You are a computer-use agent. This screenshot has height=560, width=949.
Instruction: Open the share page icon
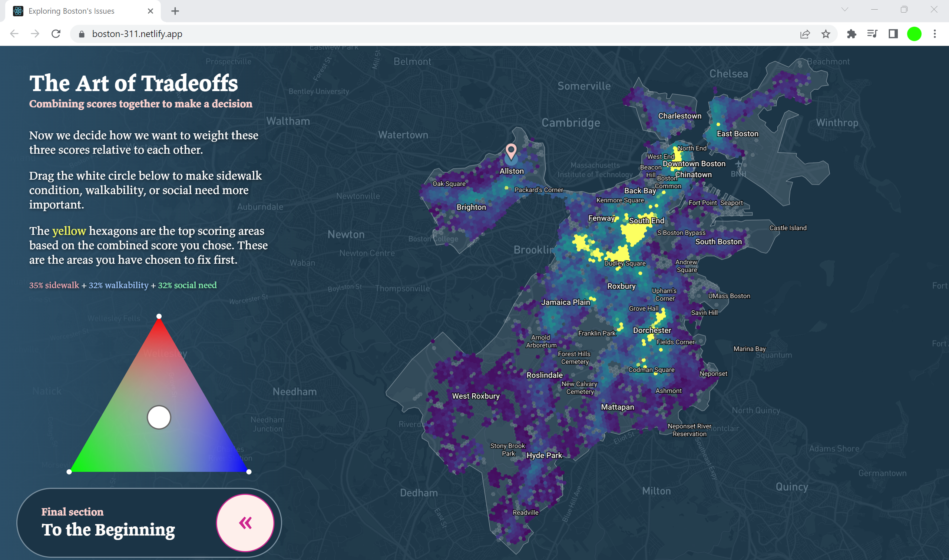805,34
